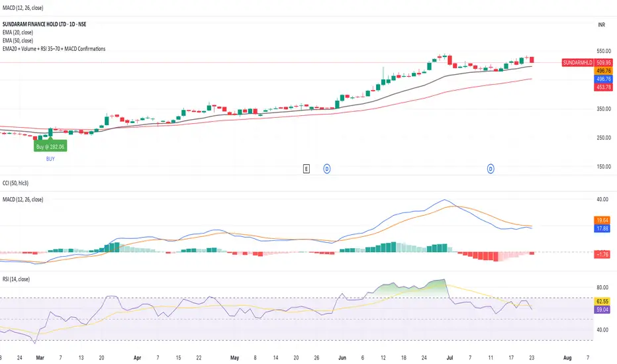Click the 150.00 price scale level
Image resolution: width=617 pixels, height=364 pixels.
point(604,167)
